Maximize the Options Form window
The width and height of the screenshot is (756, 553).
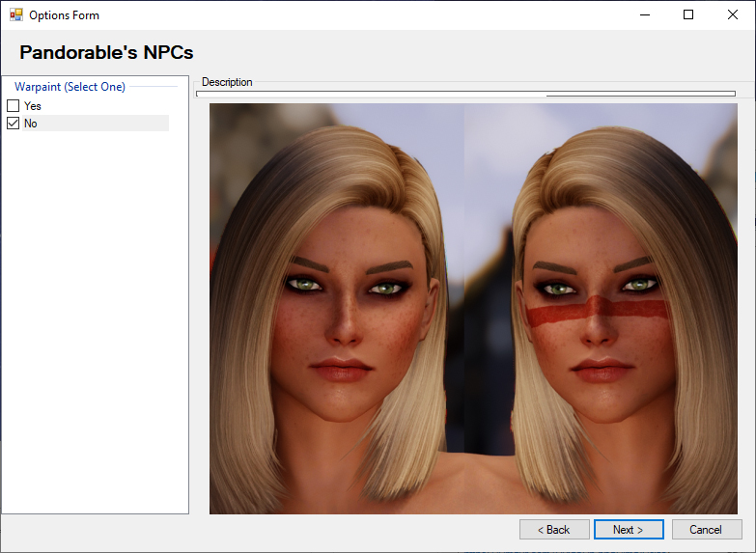point(688,14)
